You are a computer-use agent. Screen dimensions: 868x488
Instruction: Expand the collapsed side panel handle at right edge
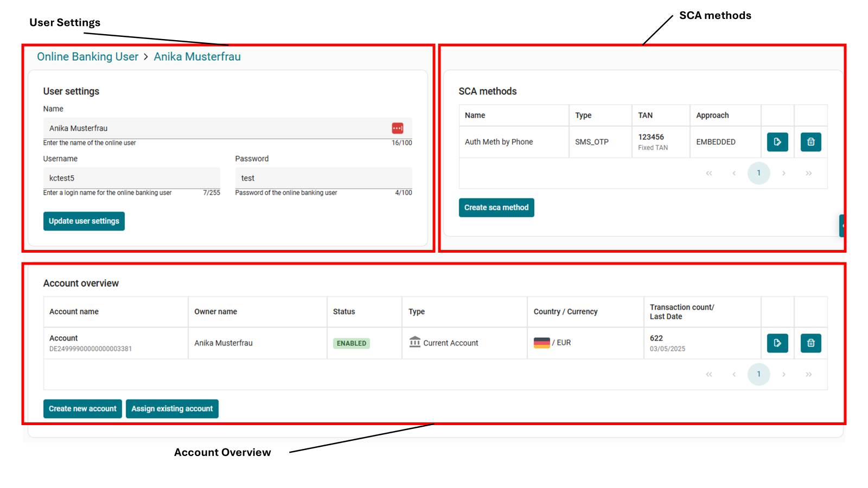[x=842, y=226]
